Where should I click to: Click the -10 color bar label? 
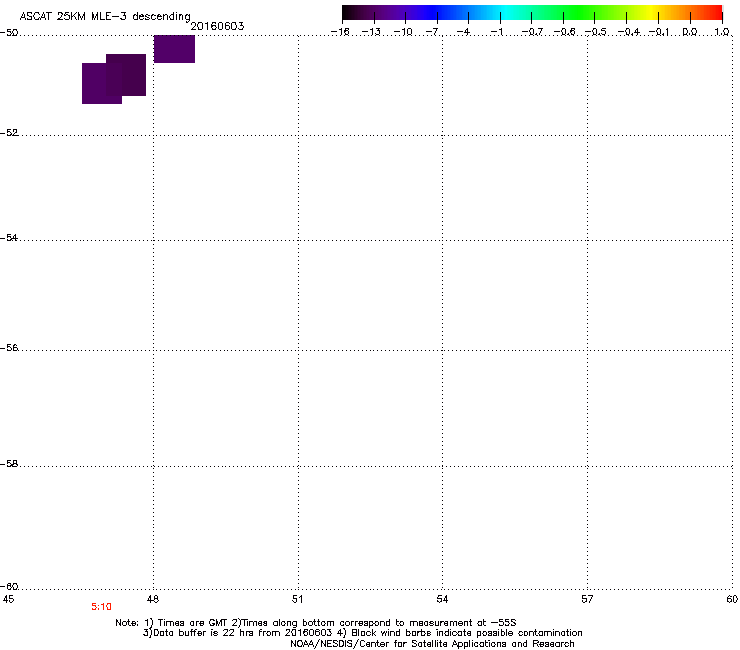point(403,32)
